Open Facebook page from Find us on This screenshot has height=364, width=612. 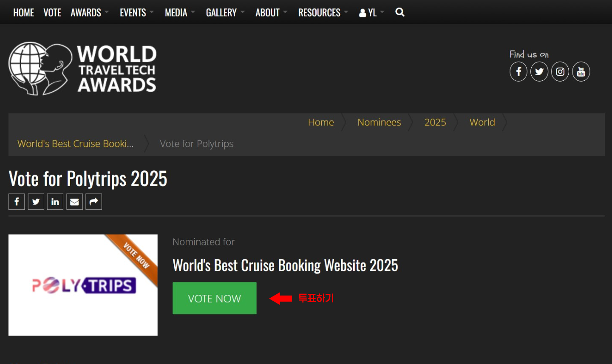coord(518,72)
